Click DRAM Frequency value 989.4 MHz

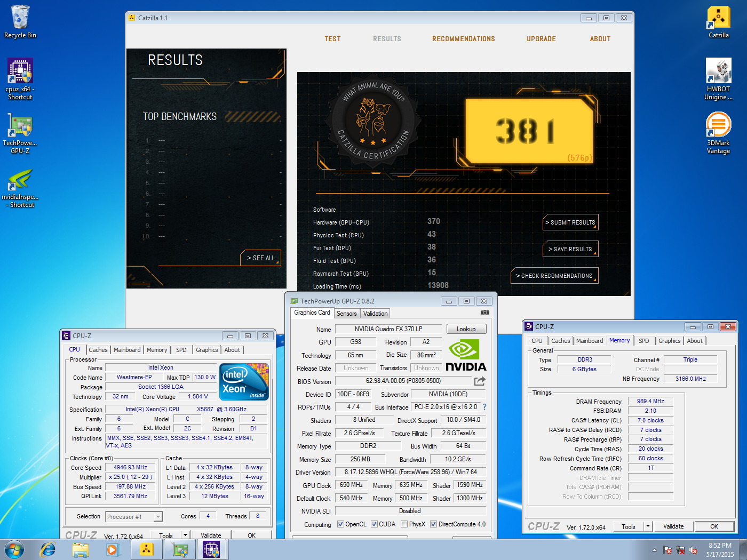(650, 401)
